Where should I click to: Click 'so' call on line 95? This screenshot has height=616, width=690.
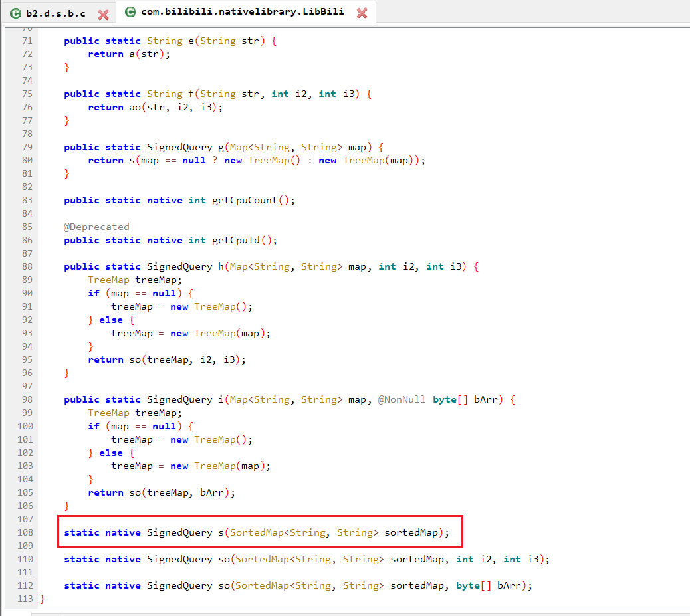pyautogui.click(x=135, y=360)
